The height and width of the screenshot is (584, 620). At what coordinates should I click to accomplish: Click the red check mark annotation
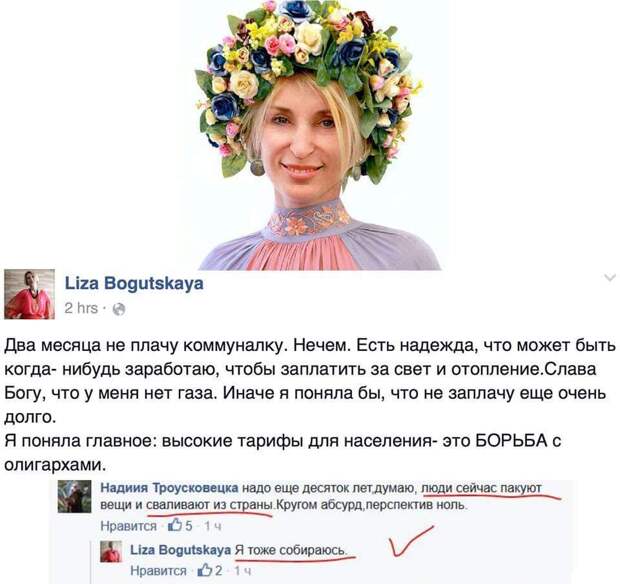click(410, 541)
